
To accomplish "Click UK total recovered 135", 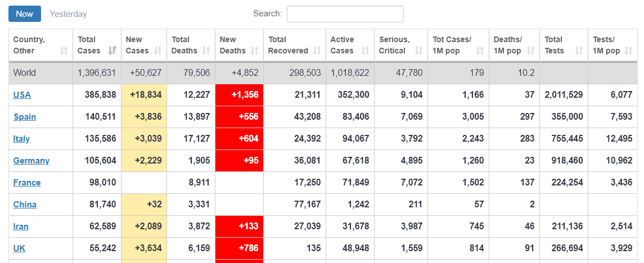I will click(314, 248).
